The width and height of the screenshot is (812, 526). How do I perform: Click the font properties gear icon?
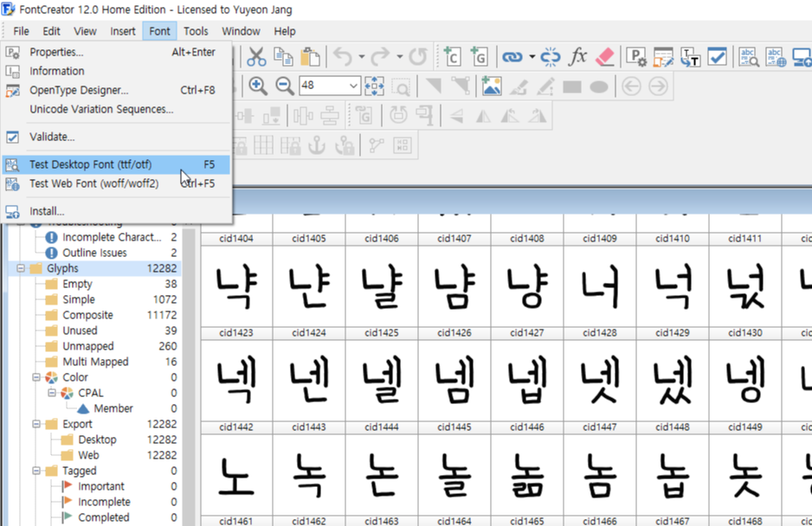point(636,57)
